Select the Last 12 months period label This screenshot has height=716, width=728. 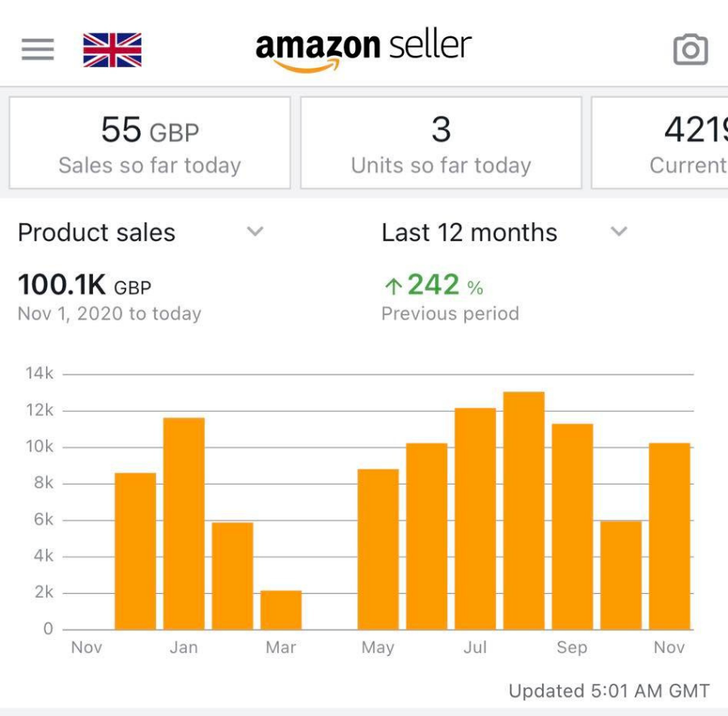[x=469, y=233]
